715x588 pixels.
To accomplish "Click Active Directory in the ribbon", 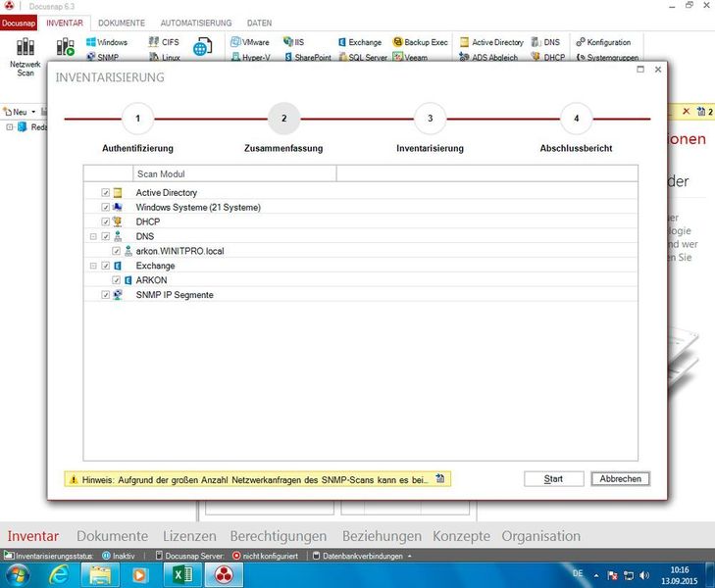I will pyautogui.click(x=492, y=42).
